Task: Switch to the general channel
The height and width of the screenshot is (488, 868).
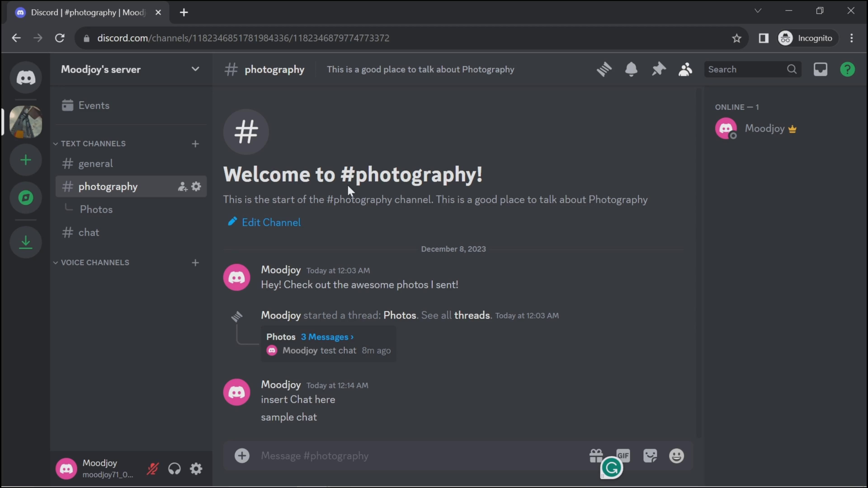Action: [95, 164]
